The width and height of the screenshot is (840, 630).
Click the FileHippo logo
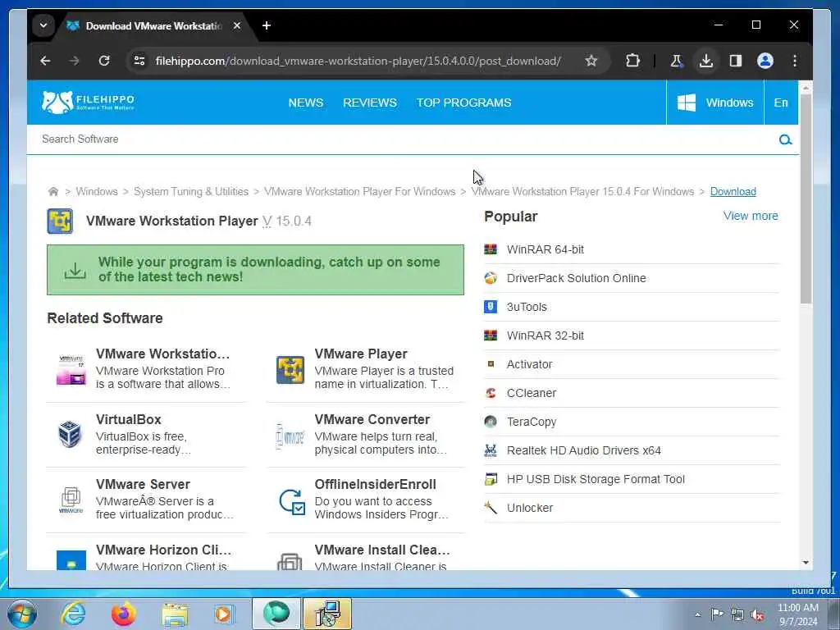[88, 102]
